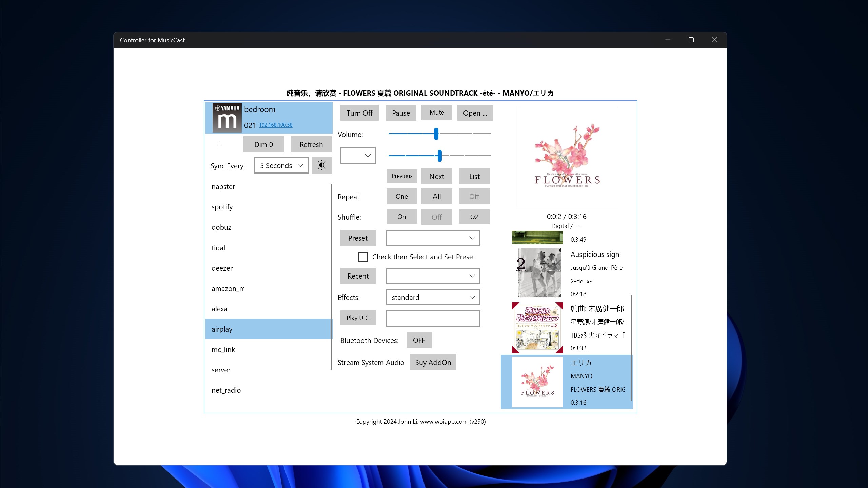The width and height of the screenshot is (868, 488).
Task: Enable Check then Select and Set Preset
Action: (363, 257)
